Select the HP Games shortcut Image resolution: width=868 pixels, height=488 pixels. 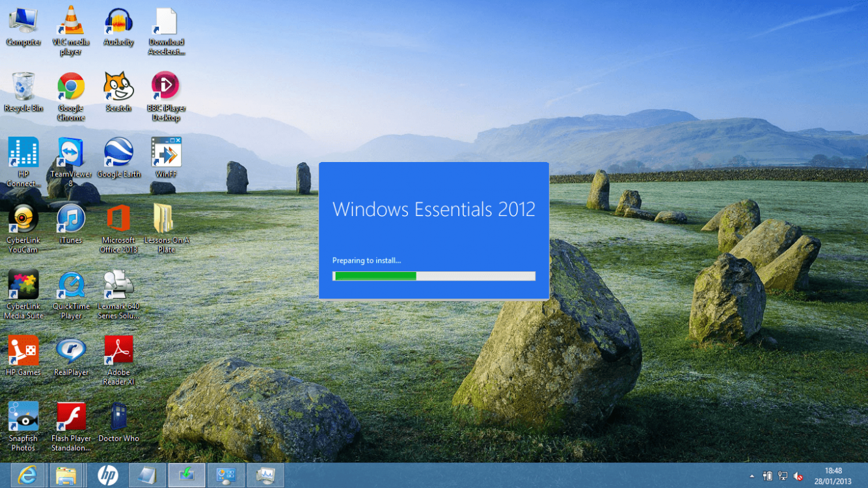pos(23,356)
